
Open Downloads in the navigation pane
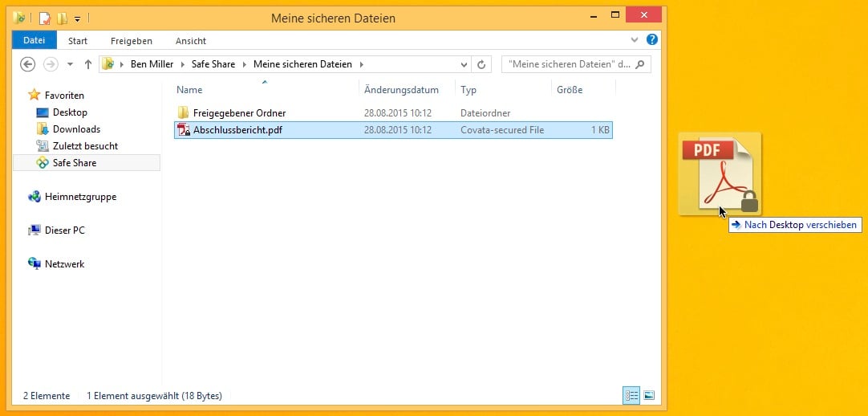pyautogui.click(x=76, y=129)
